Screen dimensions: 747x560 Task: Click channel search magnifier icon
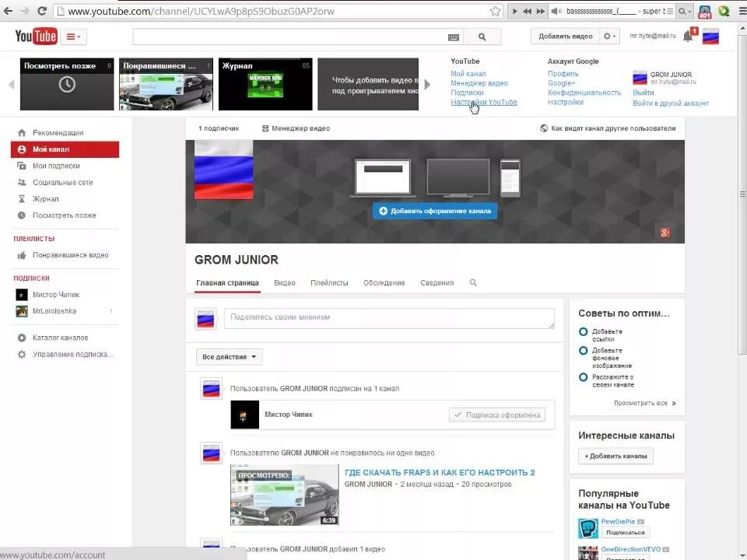pyautogui.click(x=473, y=283)
